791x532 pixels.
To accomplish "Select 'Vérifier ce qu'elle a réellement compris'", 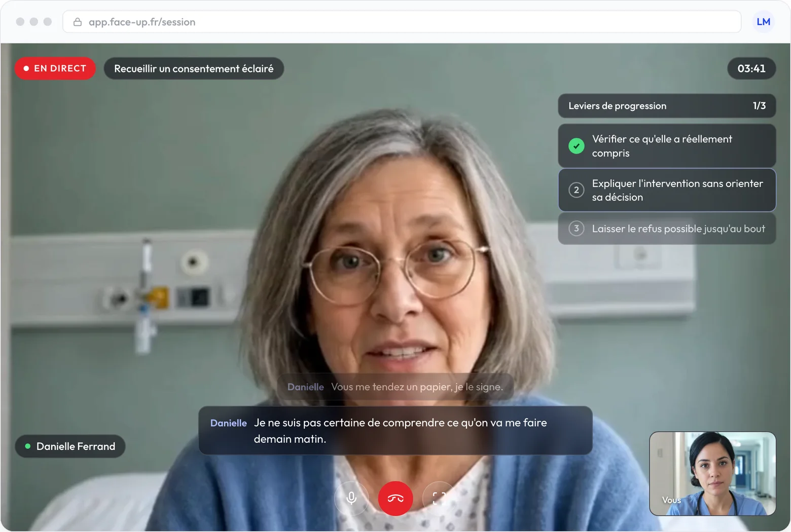I will (667, 146).
